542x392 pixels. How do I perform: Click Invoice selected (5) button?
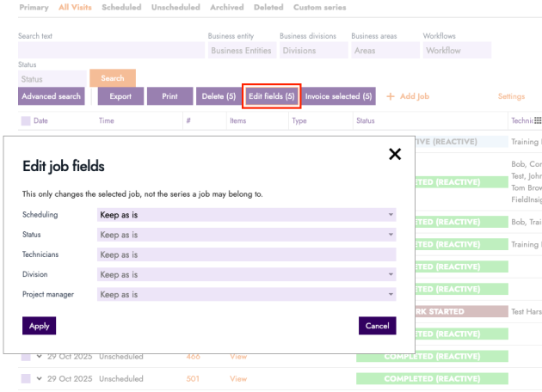click(x=338, y=96)
